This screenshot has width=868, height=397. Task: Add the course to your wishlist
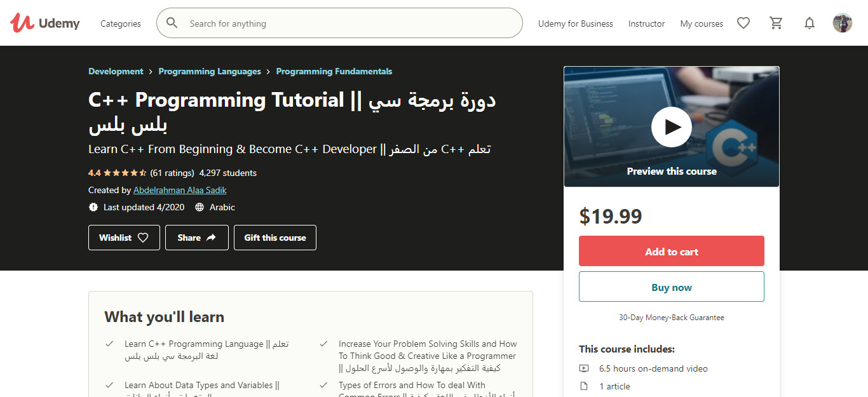point(123,237)
